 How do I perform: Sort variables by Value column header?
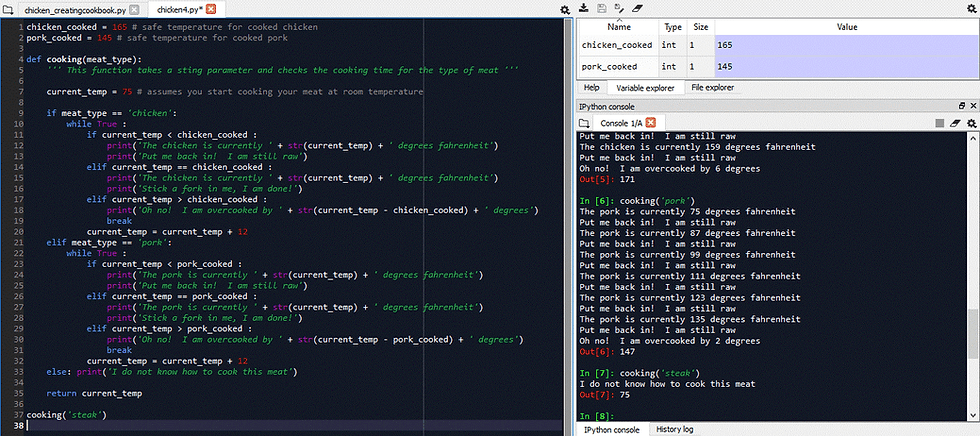[x=847, y=27]
